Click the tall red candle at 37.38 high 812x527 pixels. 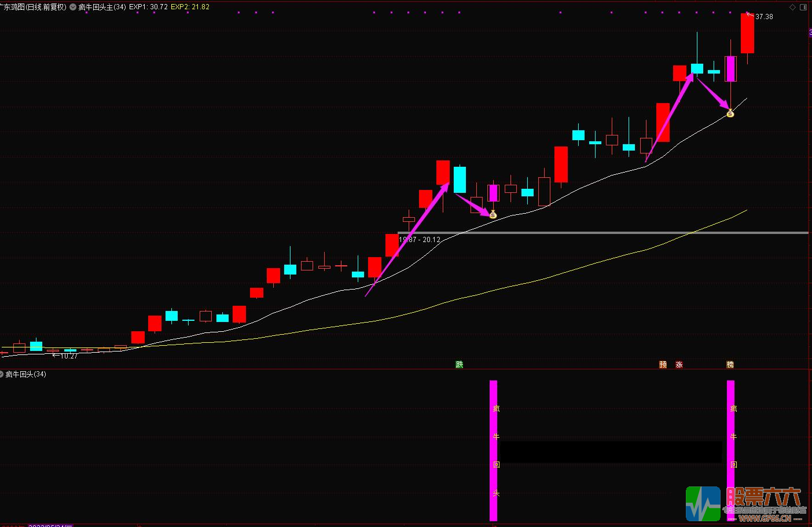click(747, 34)
